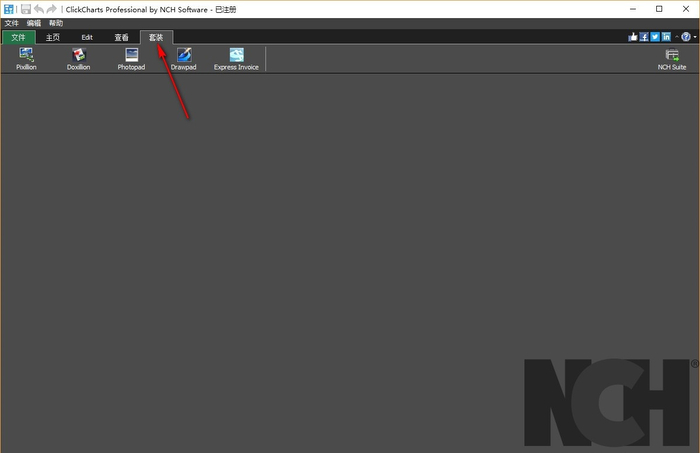Share via the Facebook icon
This screenshot has width=700, height=453.
pyautogui.click(x=644, y=37)
